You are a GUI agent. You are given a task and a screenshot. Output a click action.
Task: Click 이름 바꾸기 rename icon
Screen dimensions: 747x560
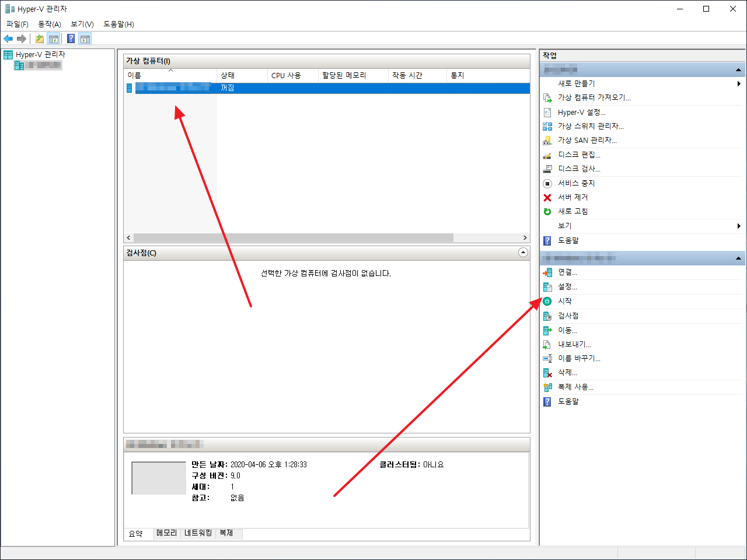tap(547, 358)
